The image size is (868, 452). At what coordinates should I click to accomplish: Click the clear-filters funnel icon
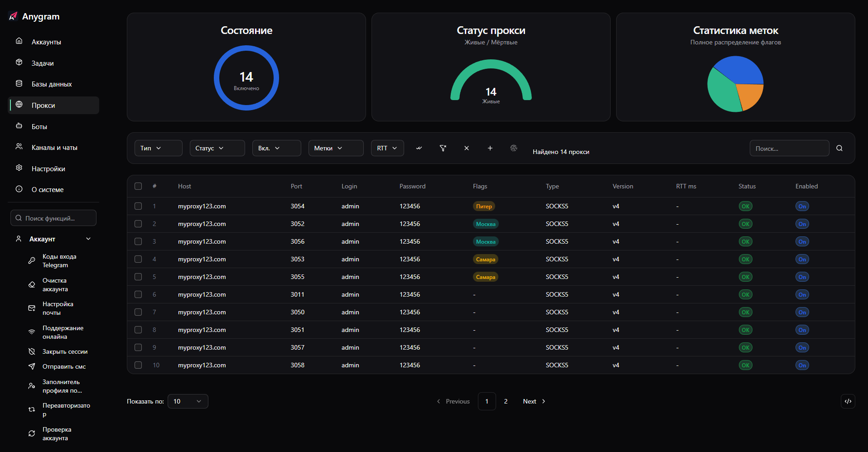pyautogui.click(x=443, y=148)
